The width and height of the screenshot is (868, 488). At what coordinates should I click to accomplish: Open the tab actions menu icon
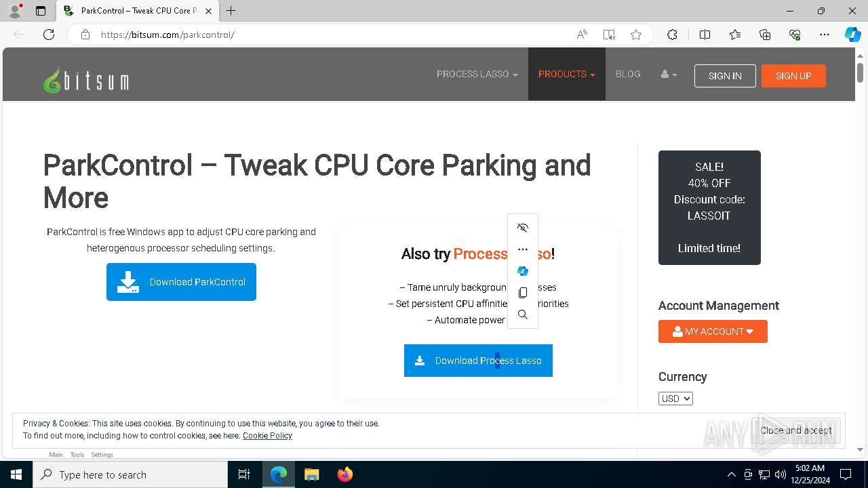(41, 11)
